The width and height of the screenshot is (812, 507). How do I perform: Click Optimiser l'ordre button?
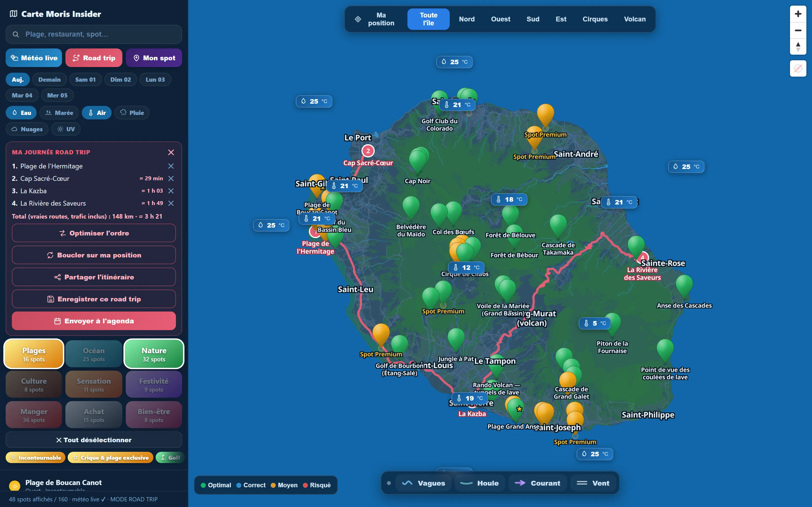94,233
